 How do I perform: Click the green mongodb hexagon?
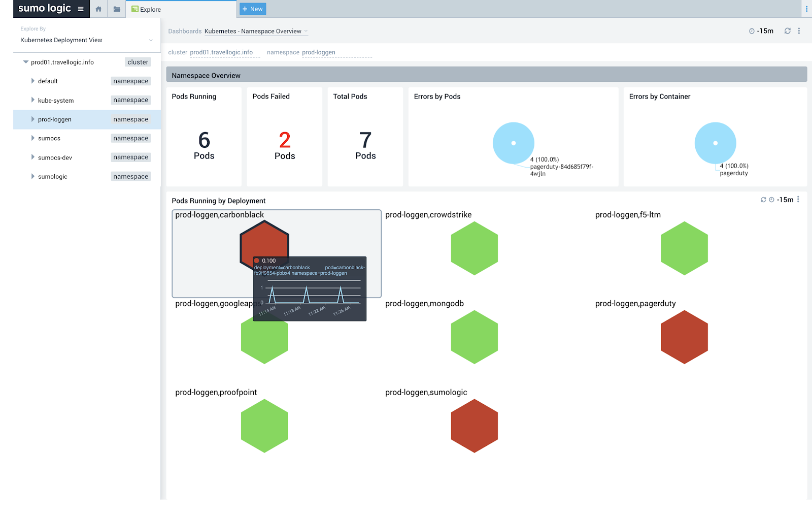point(475,337)
